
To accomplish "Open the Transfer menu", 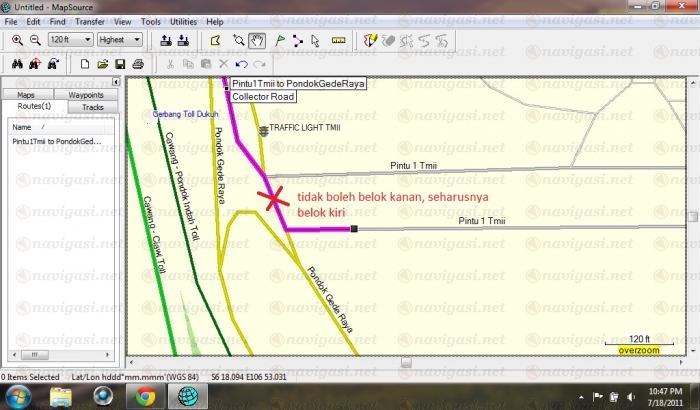I will [x=91, y=21].
